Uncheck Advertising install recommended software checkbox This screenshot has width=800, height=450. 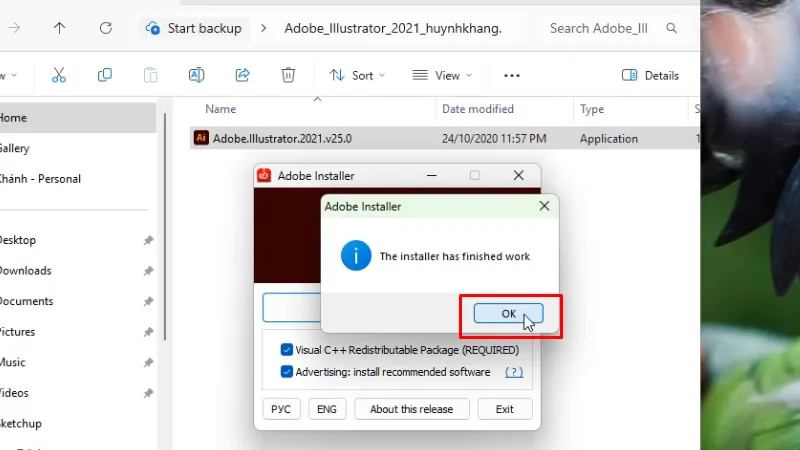286,372
